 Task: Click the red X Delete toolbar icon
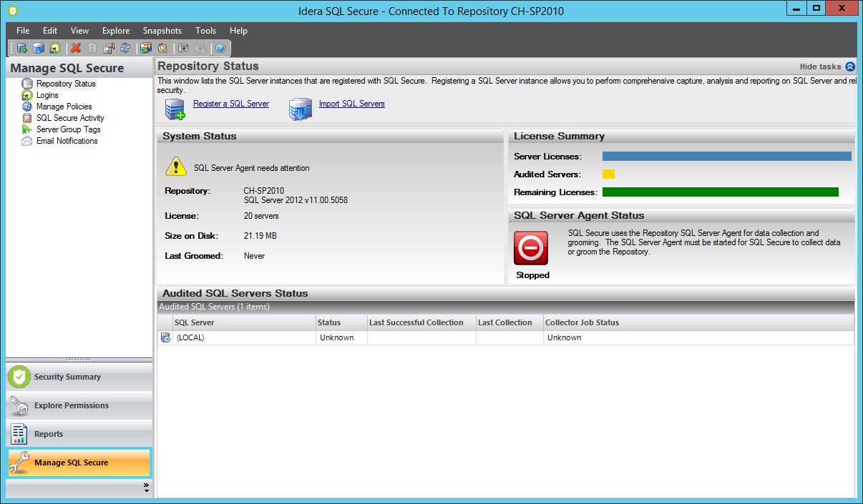(76, 48)
